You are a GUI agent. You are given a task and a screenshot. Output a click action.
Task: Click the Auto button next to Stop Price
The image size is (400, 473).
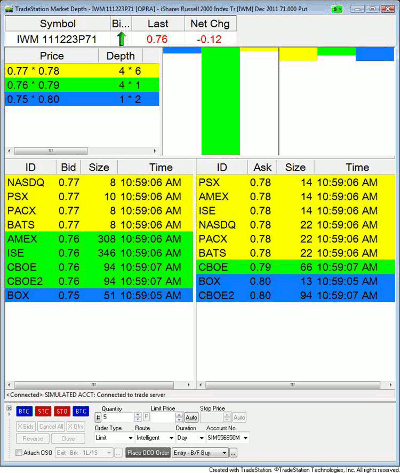[x=239, y=417]
